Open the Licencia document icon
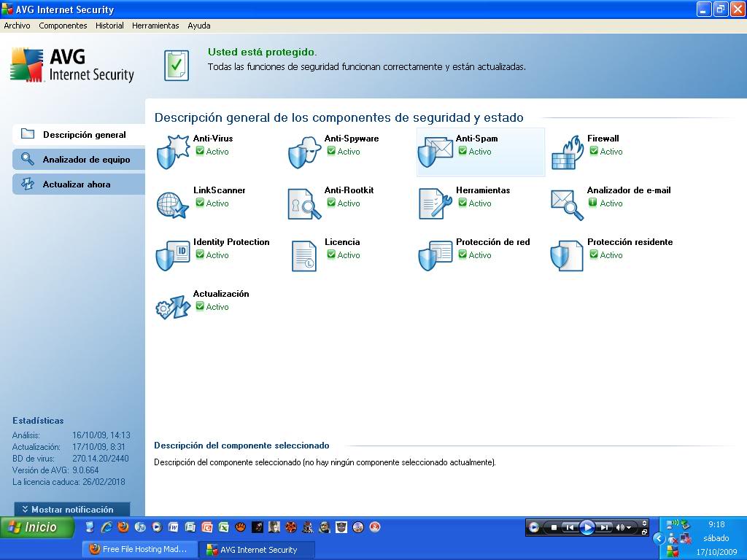The width and height of the screenshot is (747, 560). [304, 256]
